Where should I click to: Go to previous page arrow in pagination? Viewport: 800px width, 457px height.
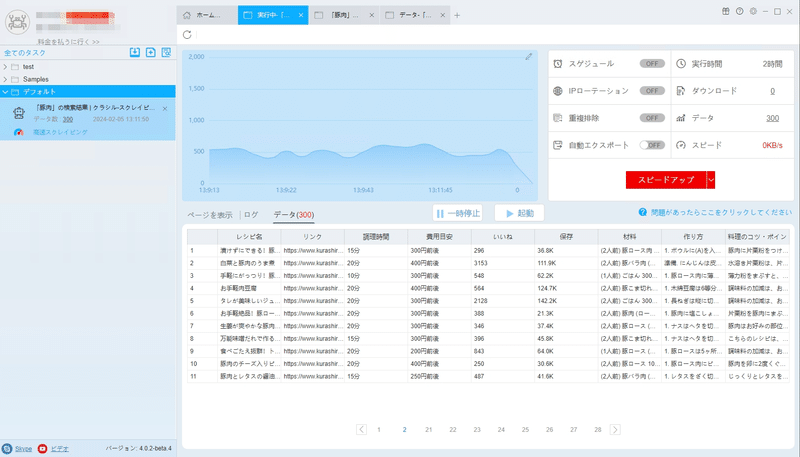[x=361, y=429]
